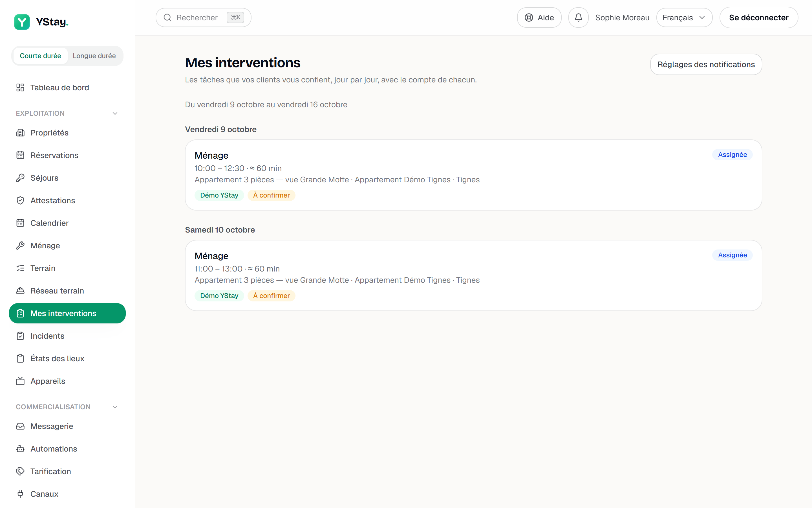Click the Propriétés building icon
The height and width of the screenshot is (508, 812).
tap(20, 133)
